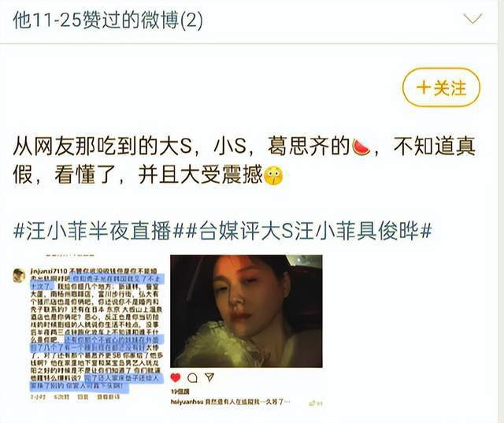Open the comment screenshot thumbnail
This screenshot has height=423, width=504.
click(88, 327)
